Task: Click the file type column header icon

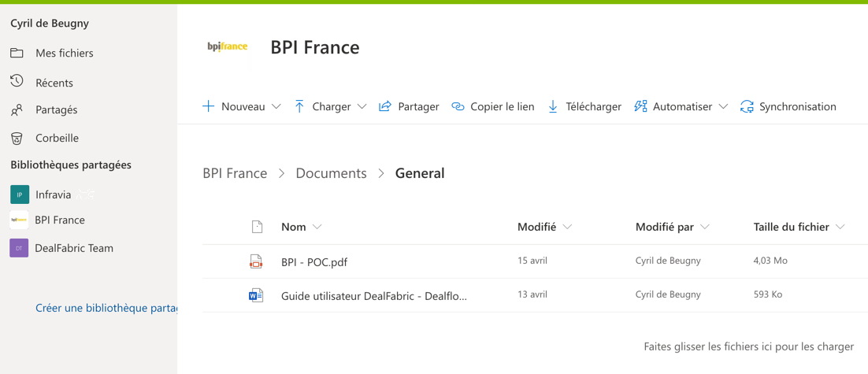Action: point(256,227)
